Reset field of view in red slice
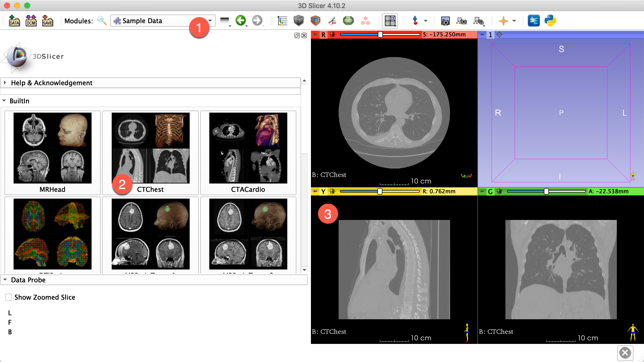 tap(332, 34)
